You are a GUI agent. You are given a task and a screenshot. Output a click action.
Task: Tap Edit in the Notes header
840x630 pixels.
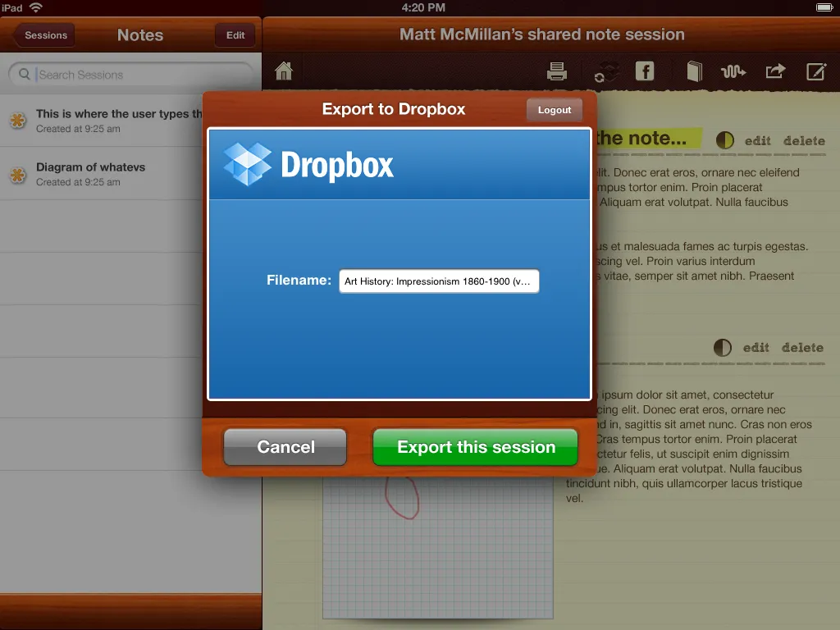(x=235, y=34)
